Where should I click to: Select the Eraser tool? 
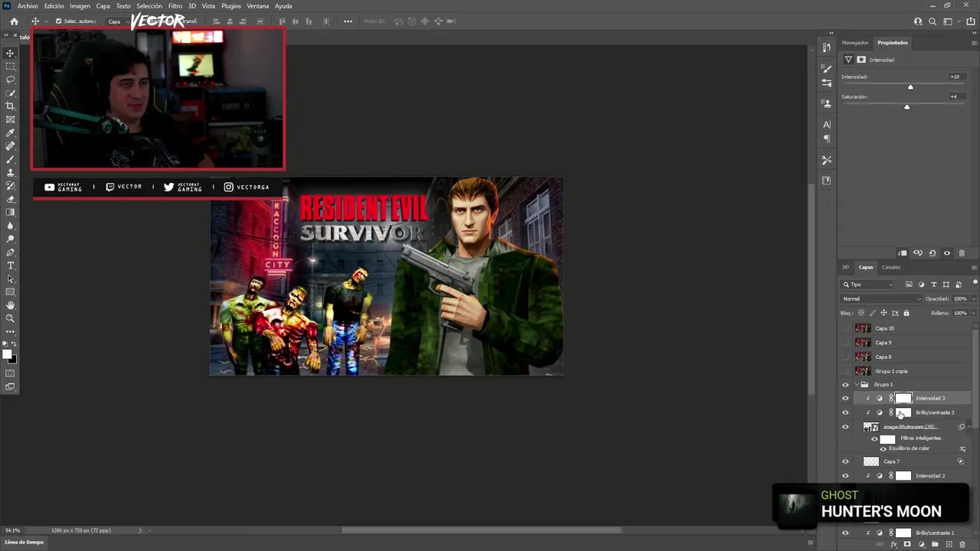(11, 199)
